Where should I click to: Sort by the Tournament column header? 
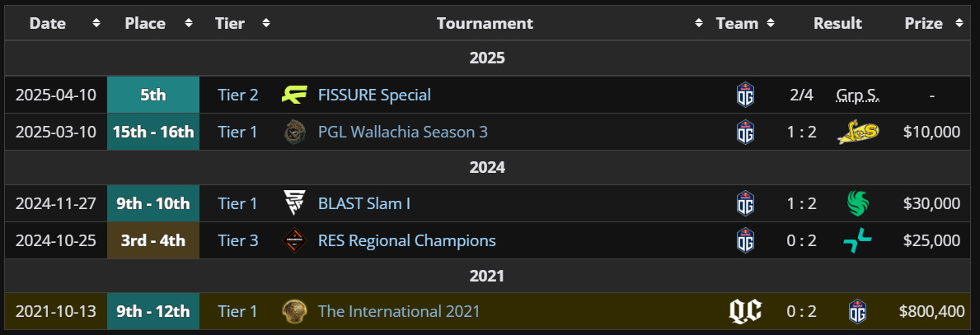(x=485, y=23)
